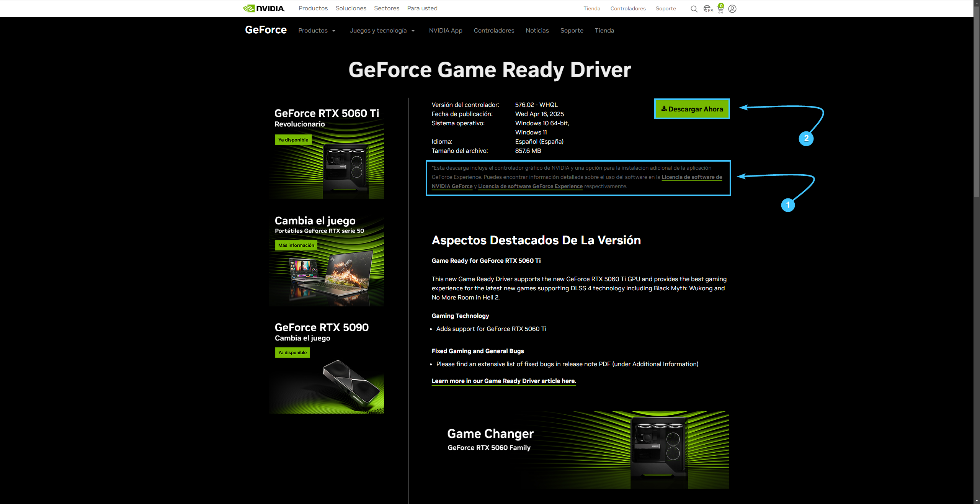Screen dimensions: 980x504
Task: Open NVIDIA App in GeForce nav
Action: pyautogui.click(x=446, y=31)
